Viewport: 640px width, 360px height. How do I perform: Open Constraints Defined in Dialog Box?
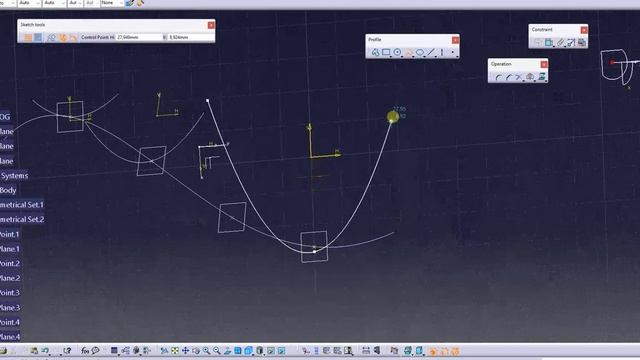coord(538,42)
